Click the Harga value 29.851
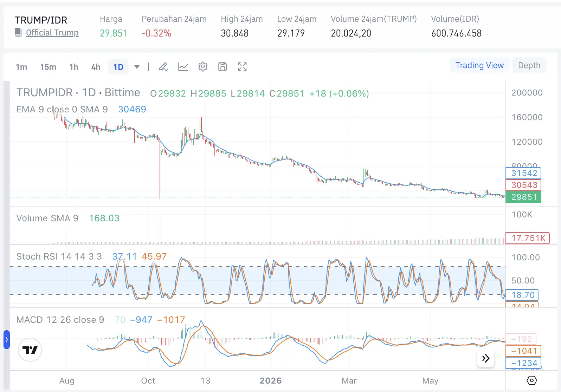 113,33
